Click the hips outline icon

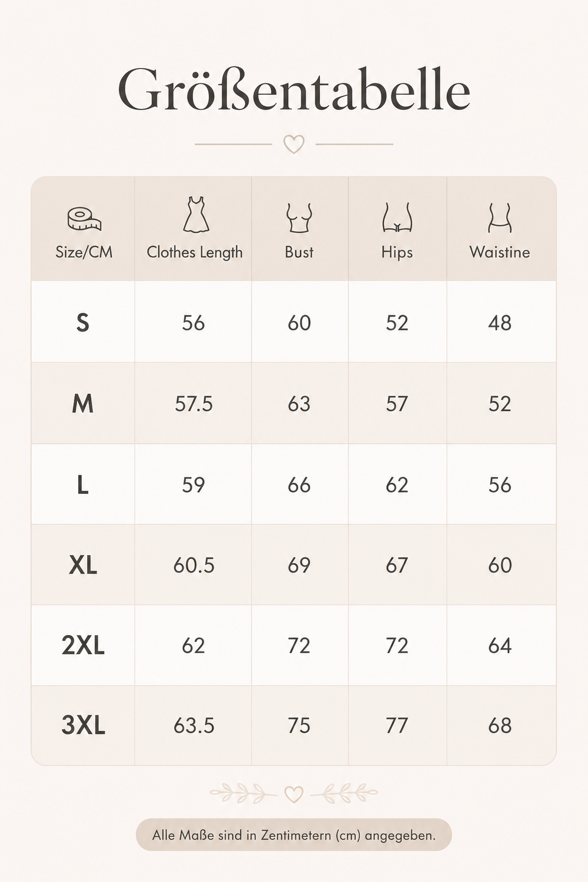(397, 218)
